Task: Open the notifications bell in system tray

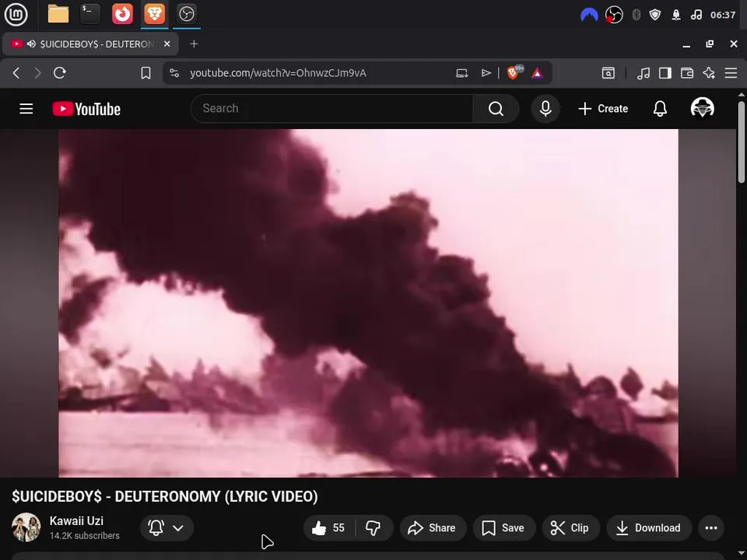Action: click(x=676, y=16)
